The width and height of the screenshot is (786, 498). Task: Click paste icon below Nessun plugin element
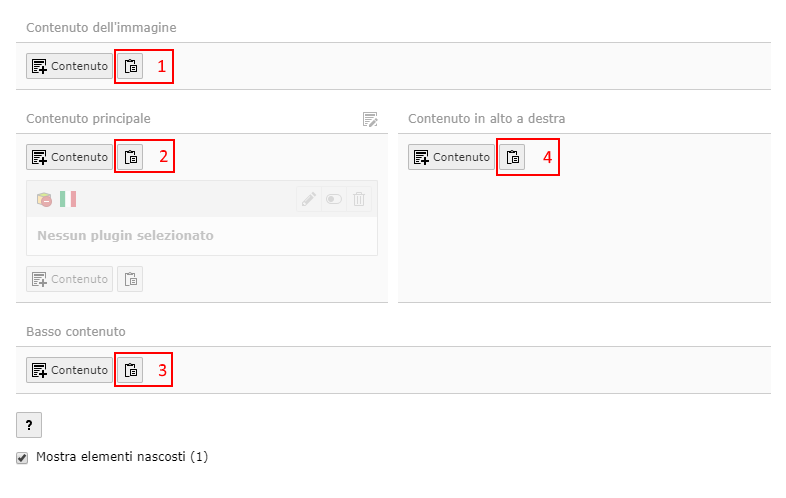(x=130, y=279)
